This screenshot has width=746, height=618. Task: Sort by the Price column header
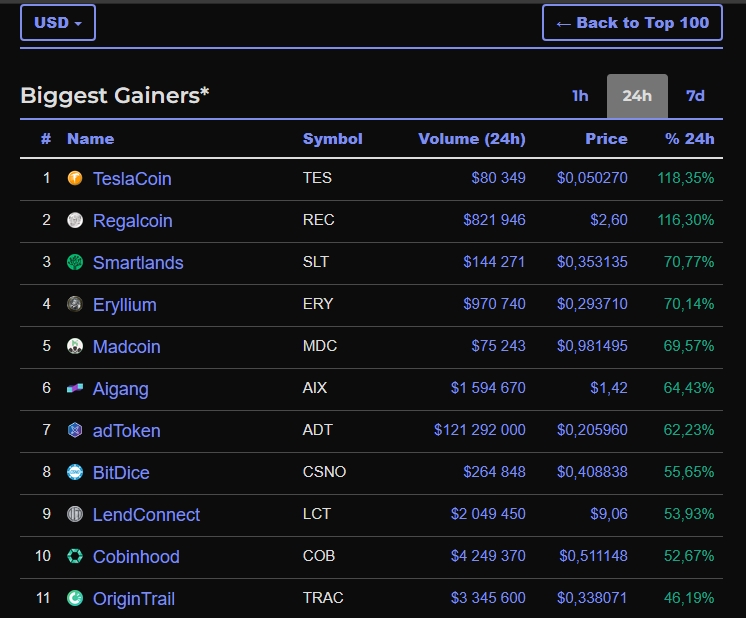tap(606, 139)
